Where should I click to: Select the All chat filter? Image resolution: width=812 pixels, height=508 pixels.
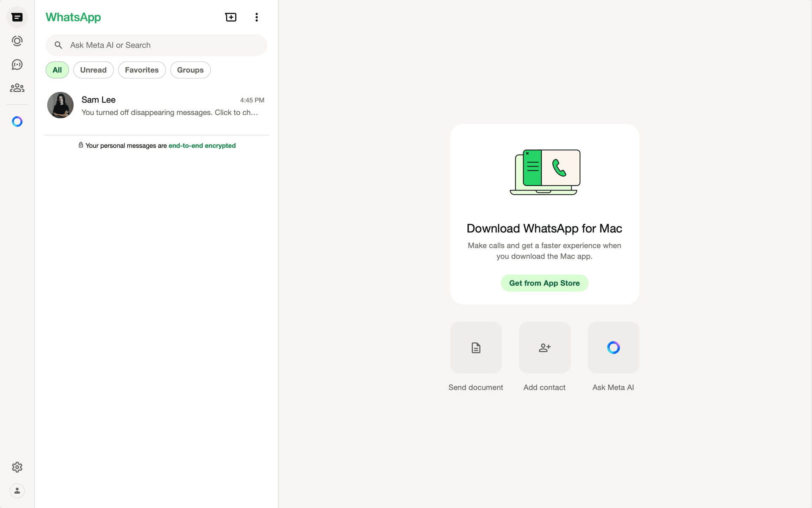point(57,70)
